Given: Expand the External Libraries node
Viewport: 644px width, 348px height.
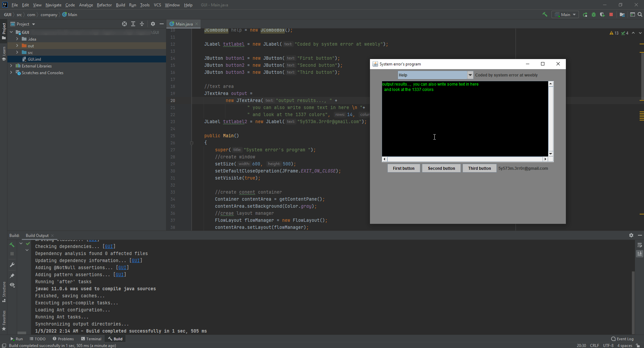Looking at the screenshot, I should [x=11, y=66].
